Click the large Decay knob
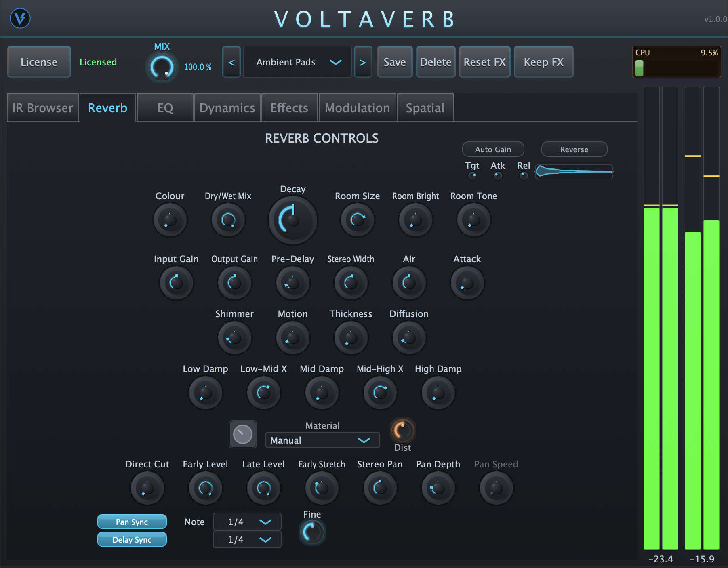This screenshot has height=568, width=728. point(293,220)
